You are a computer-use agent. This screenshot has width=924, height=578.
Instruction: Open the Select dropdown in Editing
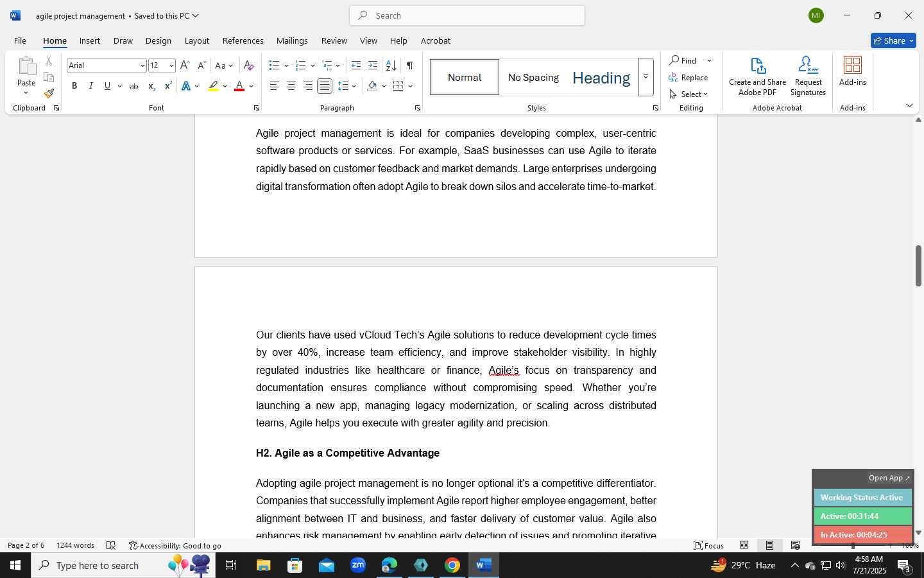click(689, 94)
